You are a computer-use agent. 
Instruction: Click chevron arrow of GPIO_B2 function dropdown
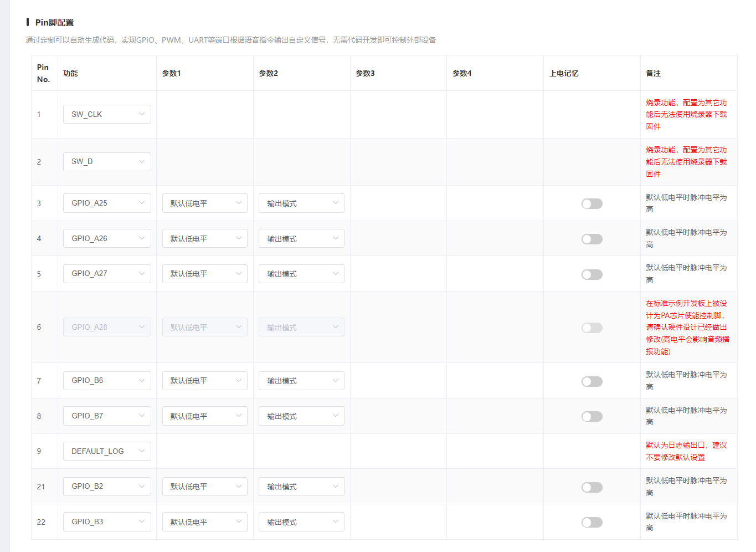[x=142, y=487]
